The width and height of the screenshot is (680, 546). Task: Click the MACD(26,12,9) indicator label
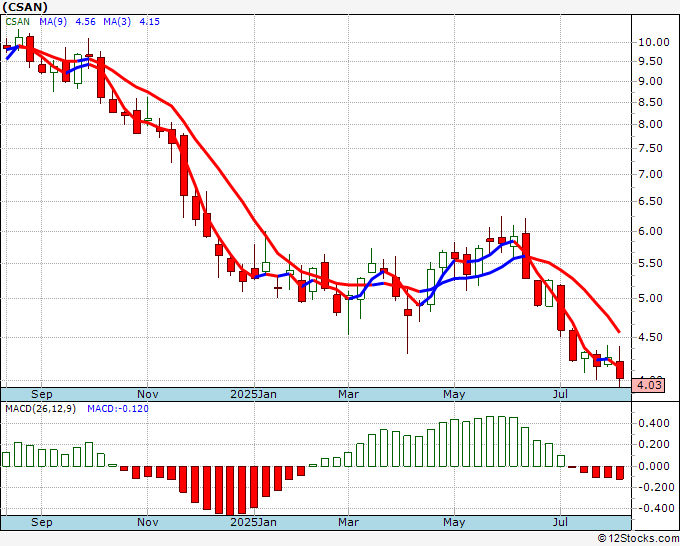click(40, 409)
